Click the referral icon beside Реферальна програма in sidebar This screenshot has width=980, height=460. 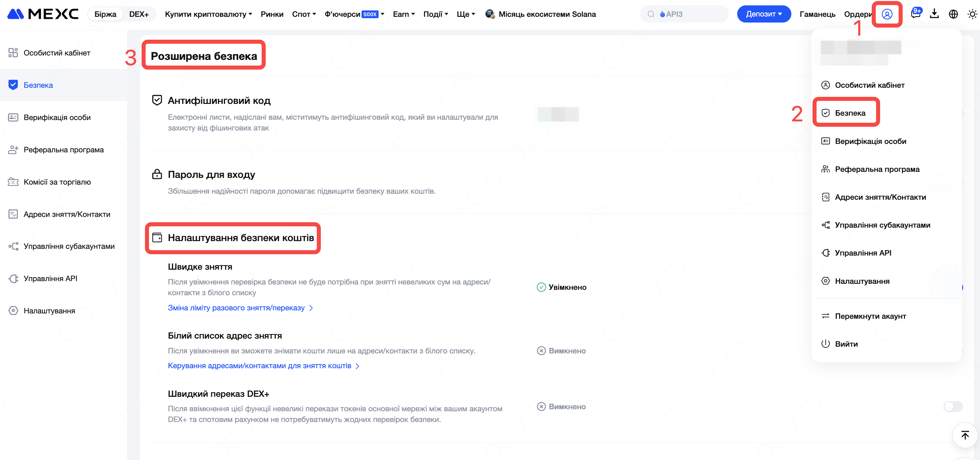pyautogui.click(x=13, y=150)
